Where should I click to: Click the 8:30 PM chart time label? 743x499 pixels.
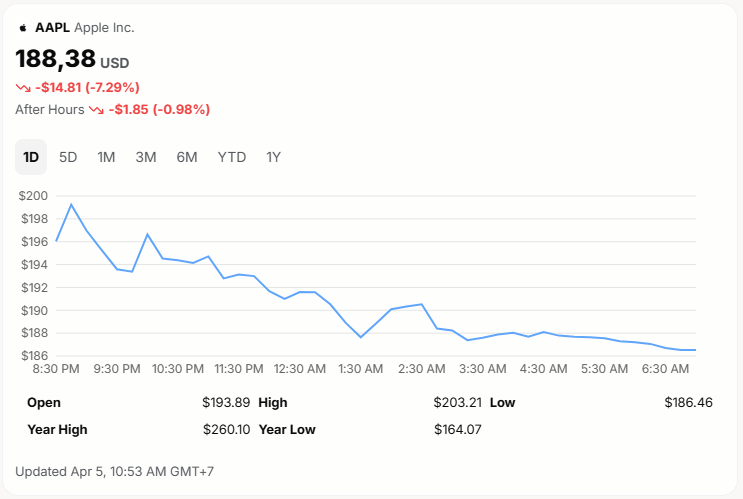click(56, 369)
